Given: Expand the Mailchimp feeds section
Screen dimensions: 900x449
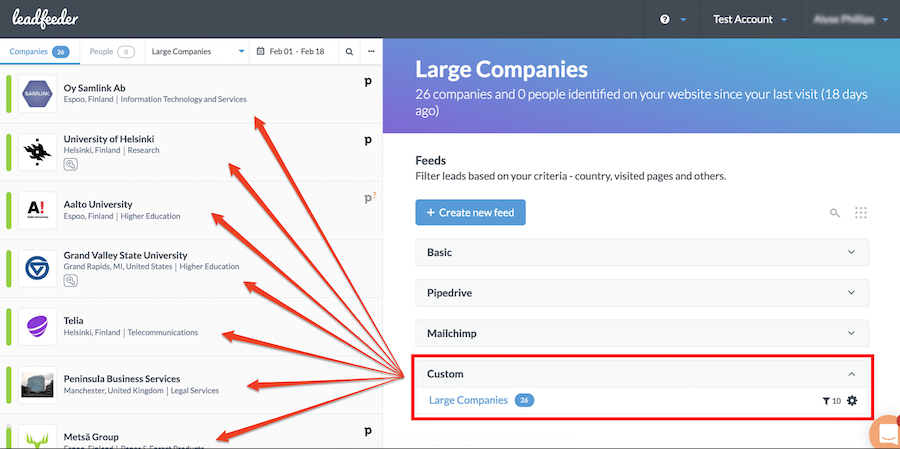Looking at the screenshot, I should [x=642, y=334].
